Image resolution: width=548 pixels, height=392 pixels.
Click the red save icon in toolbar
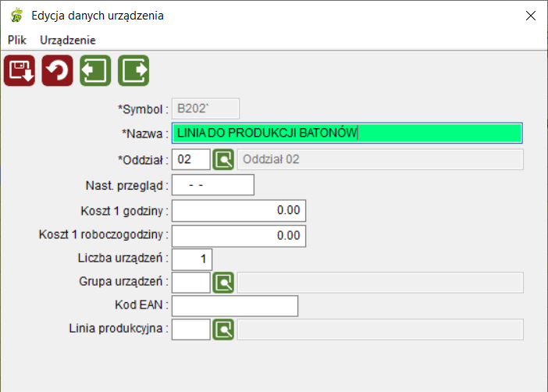[x=20, y=70]
